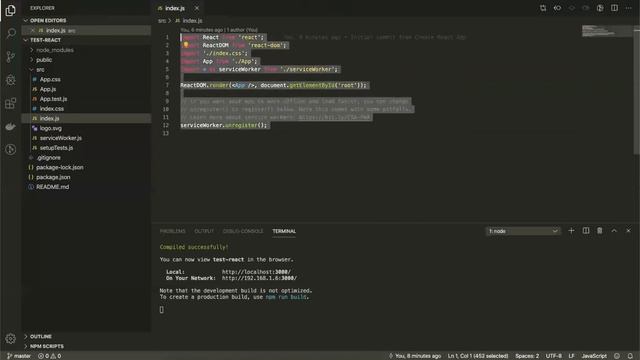Close the terminal panel
This screenshot has width=640, height=360.
628,231
